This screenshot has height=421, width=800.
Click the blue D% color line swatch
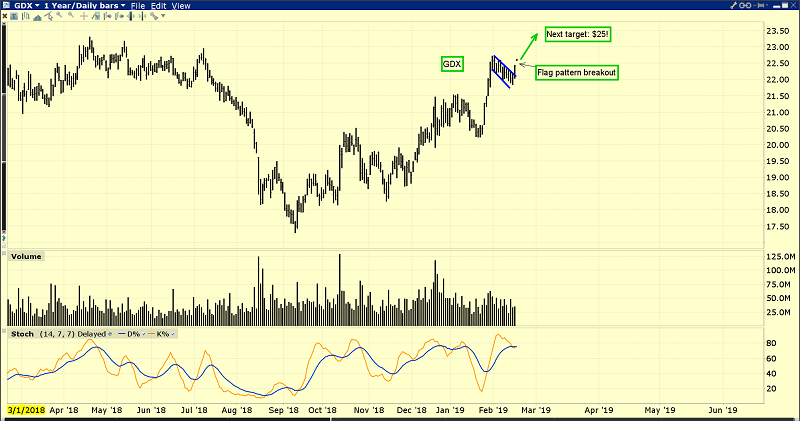pyautogui.click(x=121, y=334)
